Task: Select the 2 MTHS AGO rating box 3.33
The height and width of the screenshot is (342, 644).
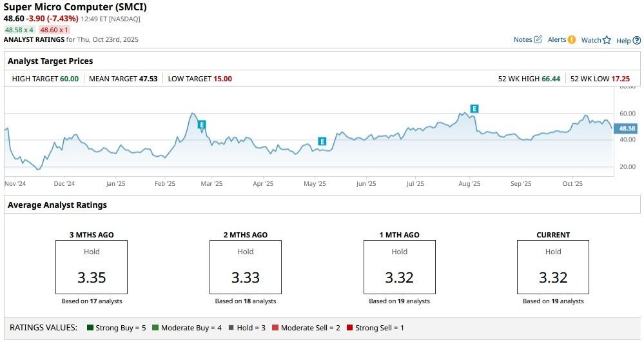Action: [x=246, y=267]
